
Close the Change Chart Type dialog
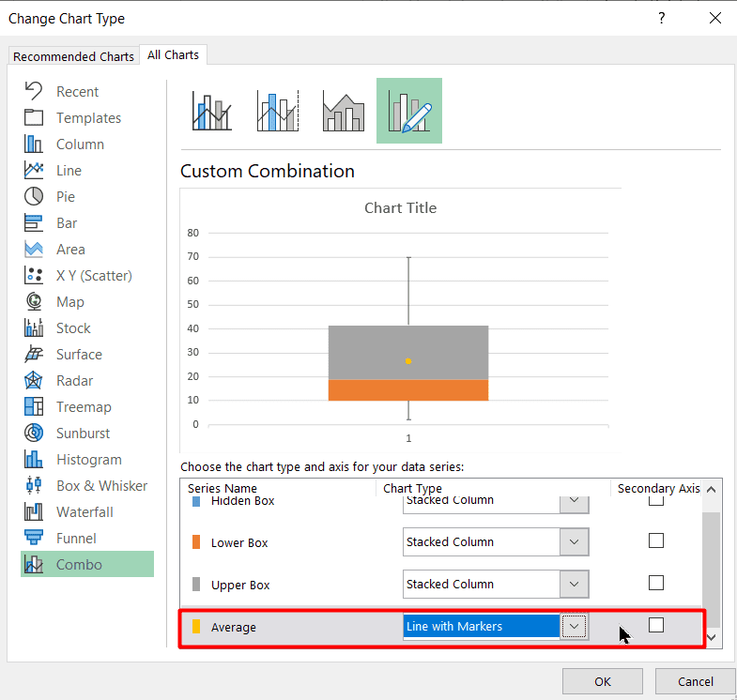pyautogui.click(x=714, y=19)
